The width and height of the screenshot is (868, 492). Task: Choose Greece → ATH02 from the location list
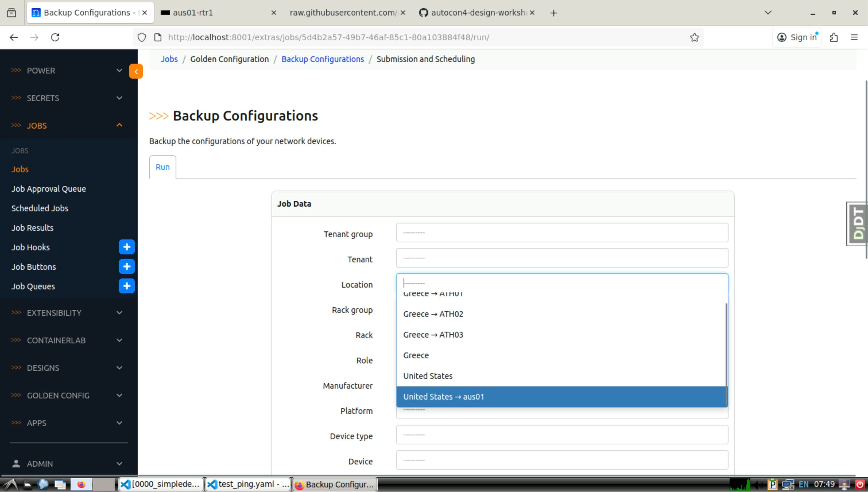coord(433,314)
